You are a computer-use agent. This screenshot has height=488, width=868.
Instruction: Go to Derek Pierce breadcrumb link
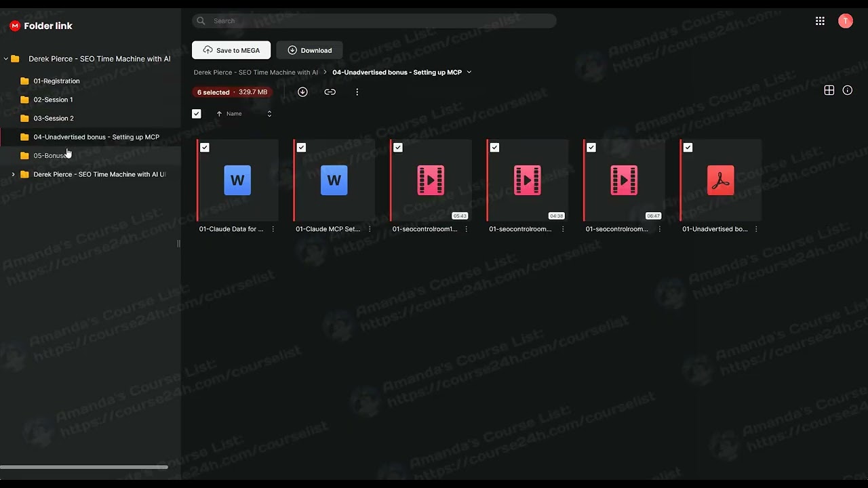tap(256, 72)
